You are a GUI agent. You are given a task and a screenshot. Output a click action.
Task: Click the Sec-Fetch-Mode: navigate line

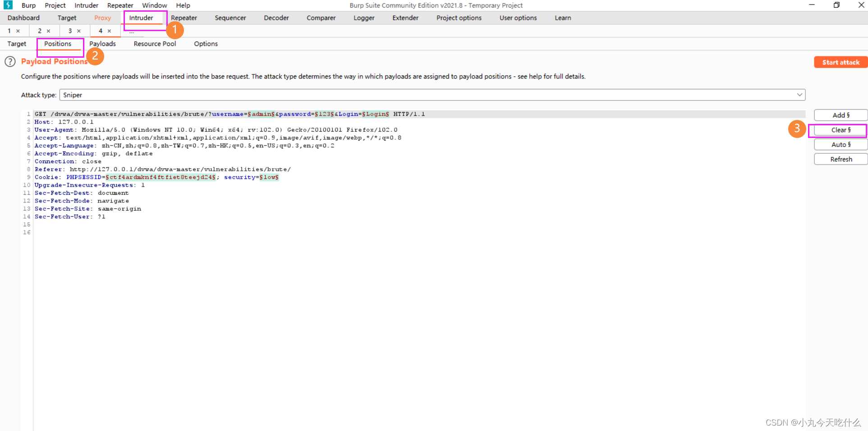82,201
